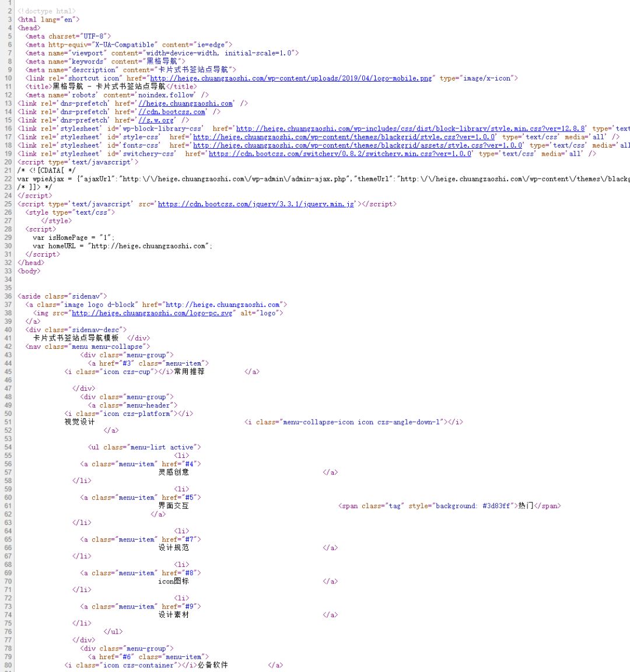Open the blackgrid/assets/style.css fonts stylesheet link
Screen dimensions: 630x672
pyautogui.click(x=358, y=145)
